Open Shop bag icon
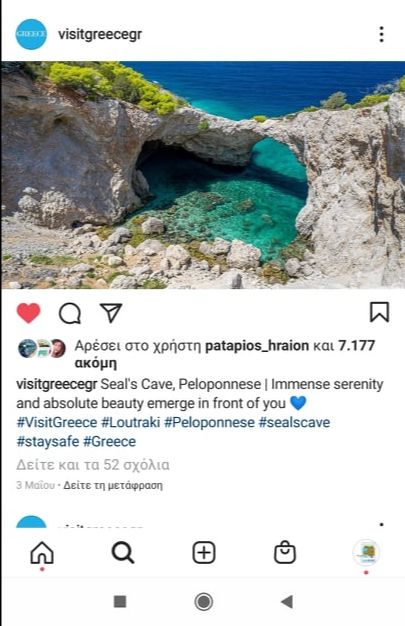The image size is (405, 626). coord(285,552)
